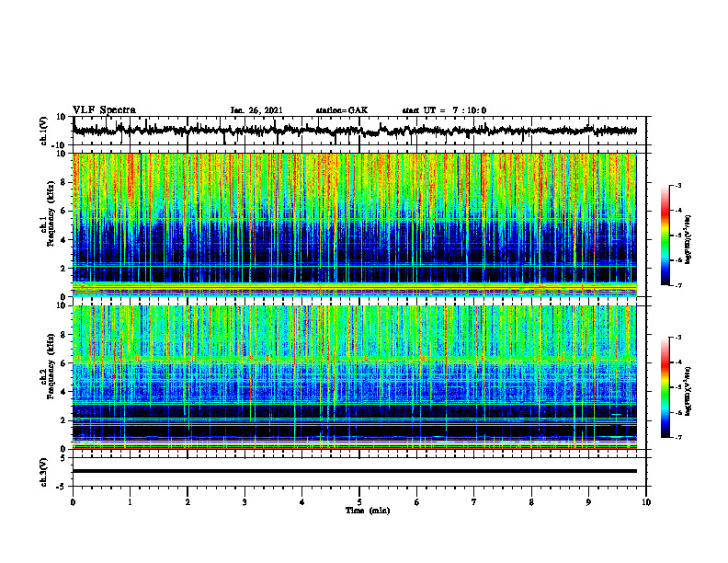Click the ch.1 voltage waveform trace

click(354, 131)
